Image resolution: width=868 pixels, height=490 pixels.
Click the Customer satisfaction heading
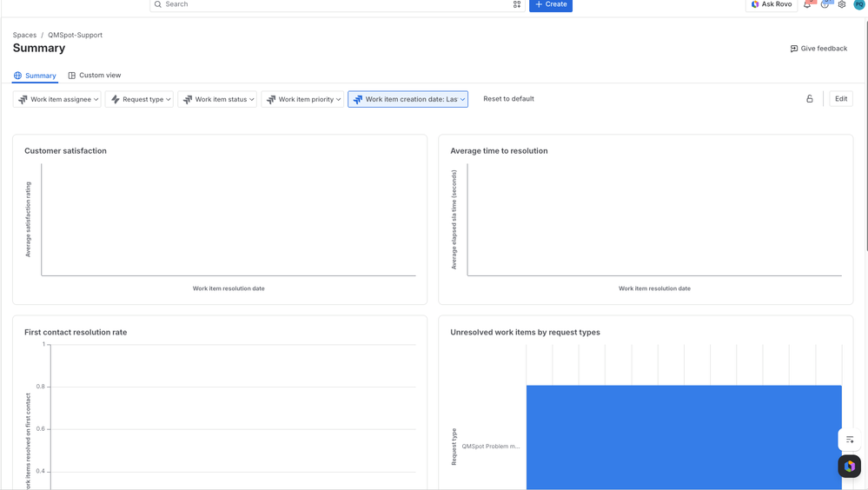pos(65,150)
